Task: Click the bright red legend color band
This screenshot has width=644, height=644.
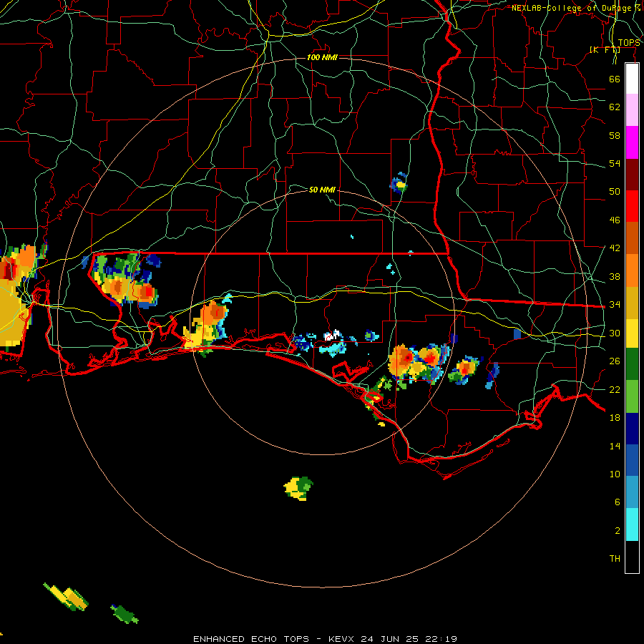Action: [x=632, y=206]
